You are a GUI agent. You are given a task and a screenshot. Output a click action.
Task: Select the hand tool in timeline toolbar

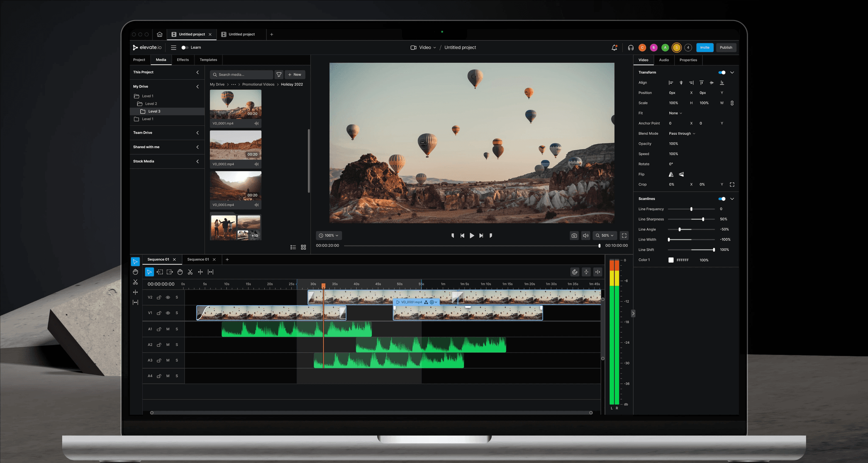coord(180,272)
